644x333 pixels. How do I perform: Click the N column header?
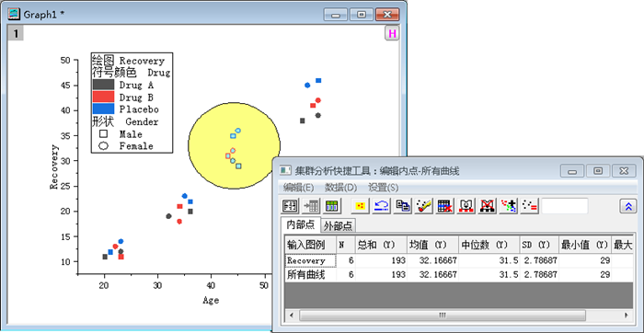(x=346, y=245)
